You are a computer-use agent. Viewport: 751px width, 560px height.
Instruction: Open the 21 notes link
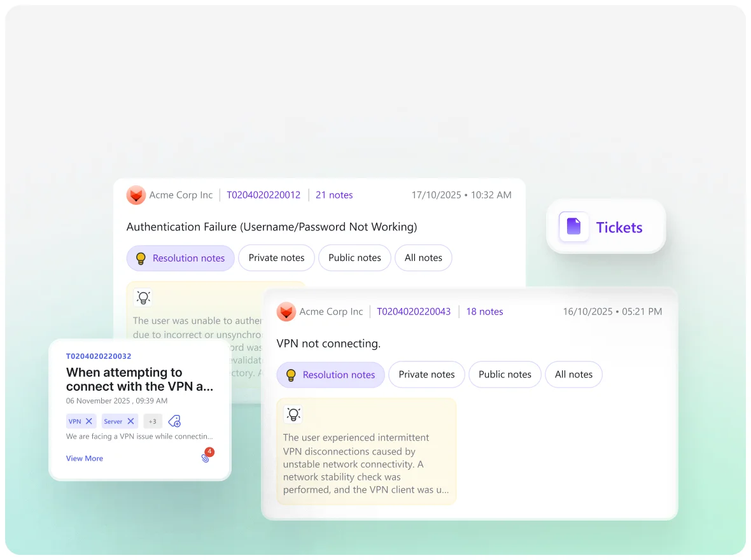click(x=334, y=195)
